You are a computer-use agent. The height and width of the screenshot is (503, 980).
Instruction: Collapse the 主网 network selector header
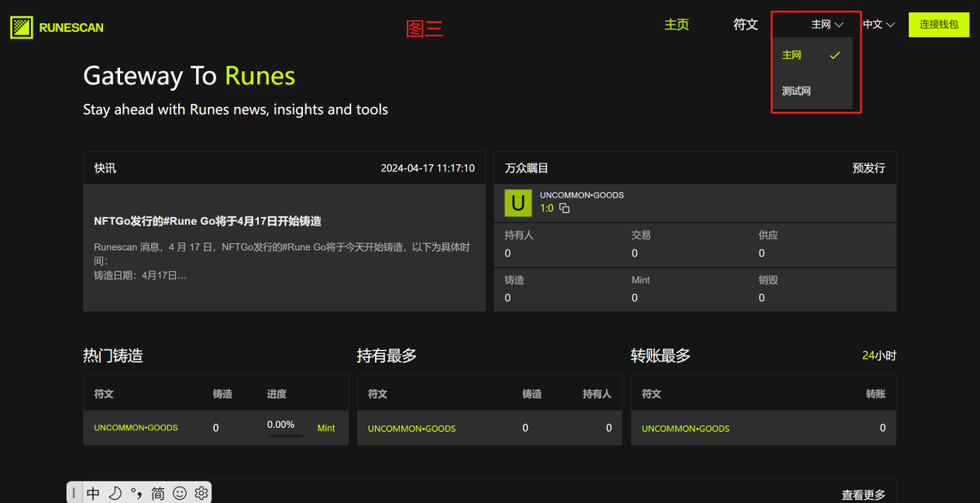point(826,24)
